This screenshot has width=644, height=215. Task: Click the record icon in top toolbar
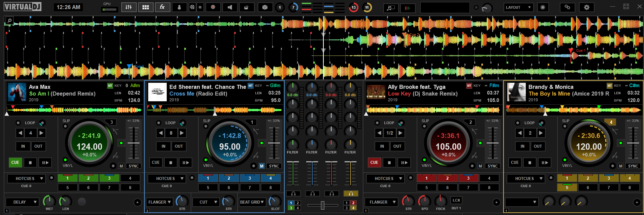213,7
